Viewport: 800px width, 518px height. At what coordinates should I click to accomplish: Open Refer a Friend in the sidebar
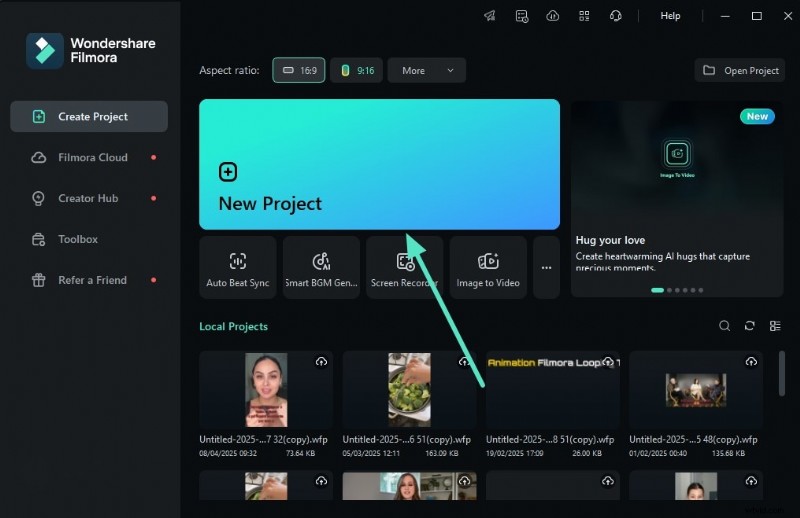[x=89, y=280]
